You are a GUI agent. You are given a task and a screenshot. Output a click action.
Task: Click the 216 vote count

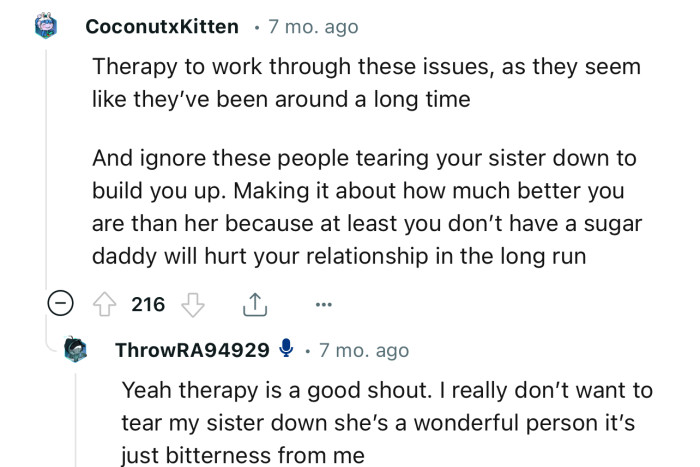pos(148,305)
